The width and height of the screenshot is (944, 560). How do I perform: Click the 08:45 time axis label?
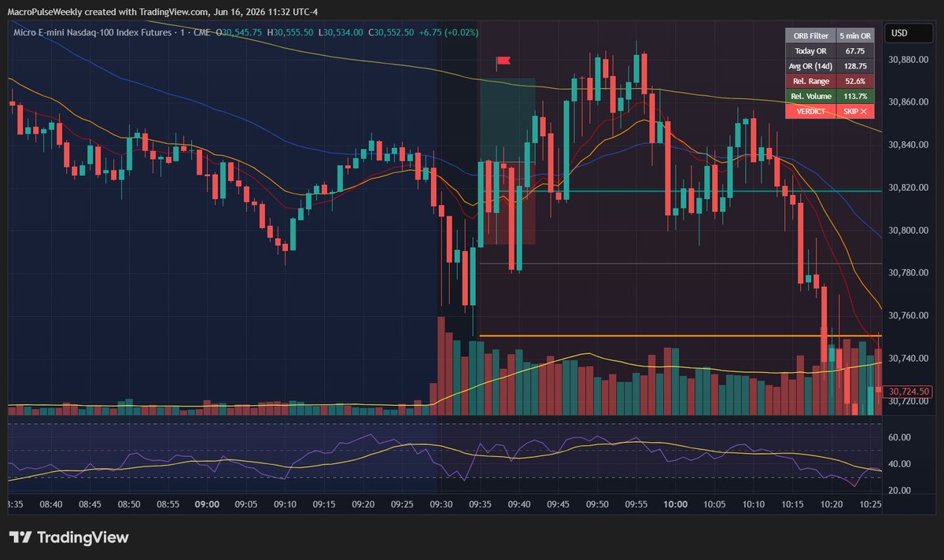(90, 503)
